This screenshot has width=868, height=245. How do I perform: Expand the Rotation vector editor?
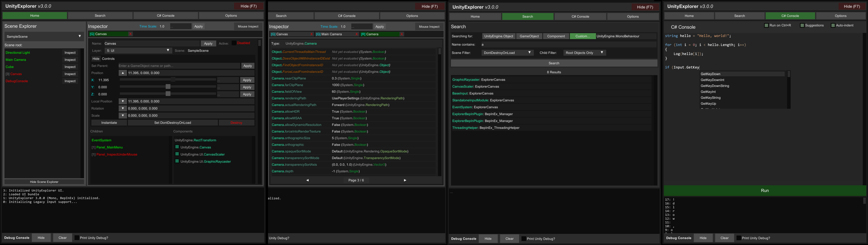123,108
